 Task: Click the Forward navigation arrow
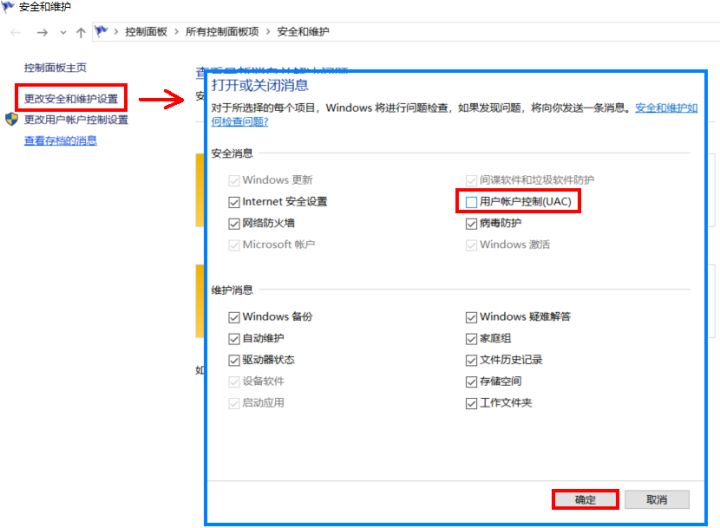(42, 33)
